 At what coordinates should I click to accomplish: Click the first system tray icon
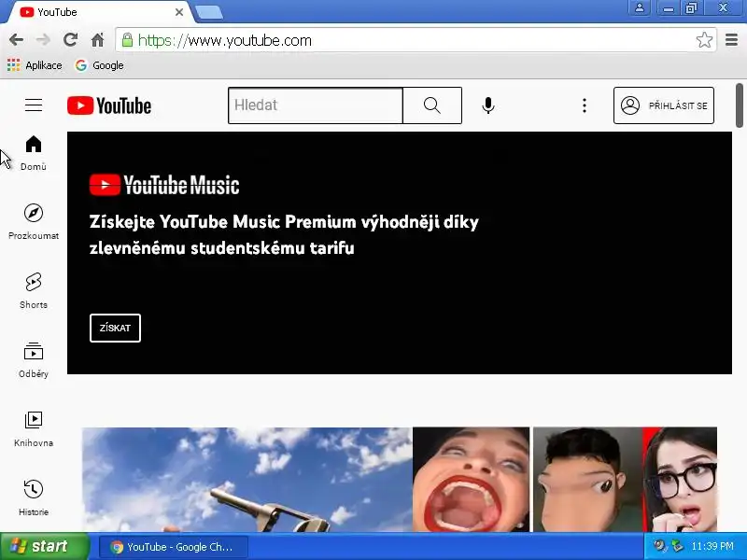[x=660, y=546]
